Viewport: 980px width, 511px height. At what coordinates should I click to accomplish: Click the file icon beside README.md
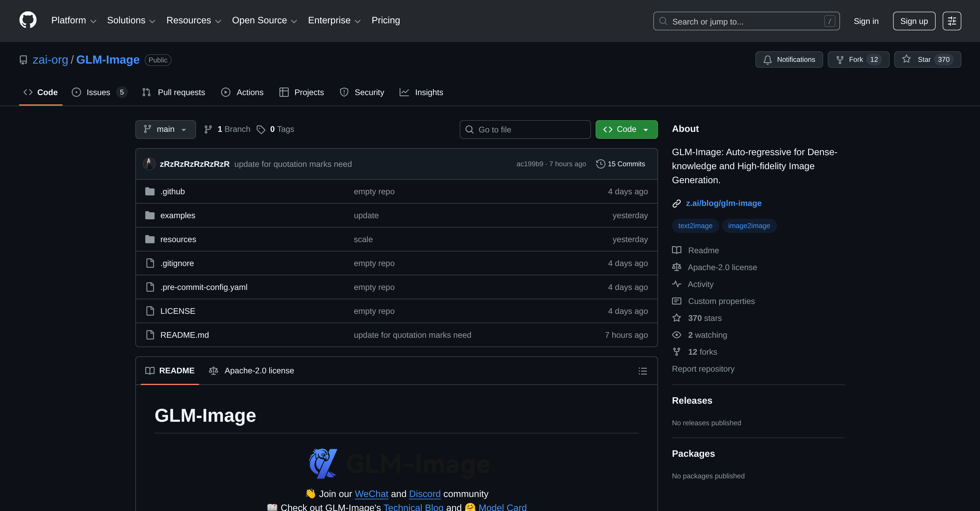point(150,335)
